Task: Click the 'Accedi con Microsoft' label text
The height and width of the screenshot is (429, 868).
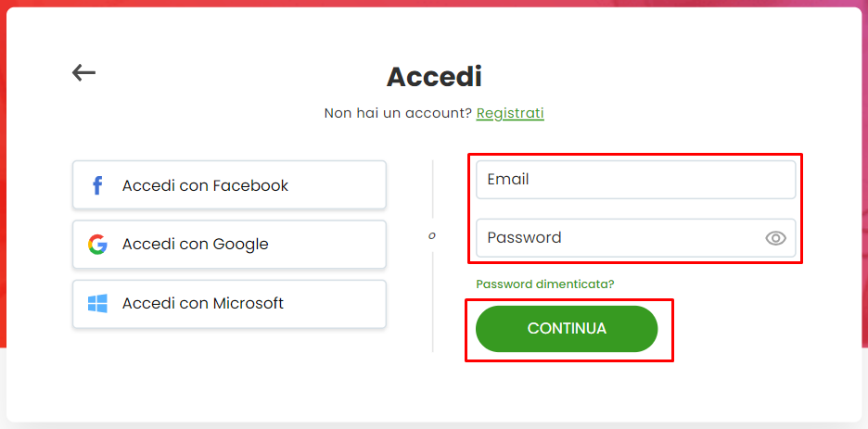Action: (x=202, y=304)
